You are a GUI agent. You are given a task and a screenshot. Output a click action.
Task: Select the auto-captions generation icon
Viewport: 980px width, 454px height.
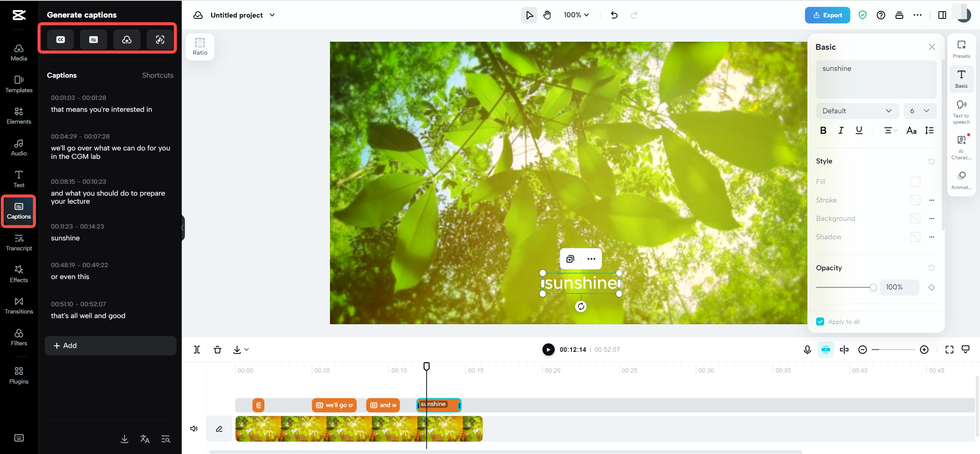[x=60, y=39]
